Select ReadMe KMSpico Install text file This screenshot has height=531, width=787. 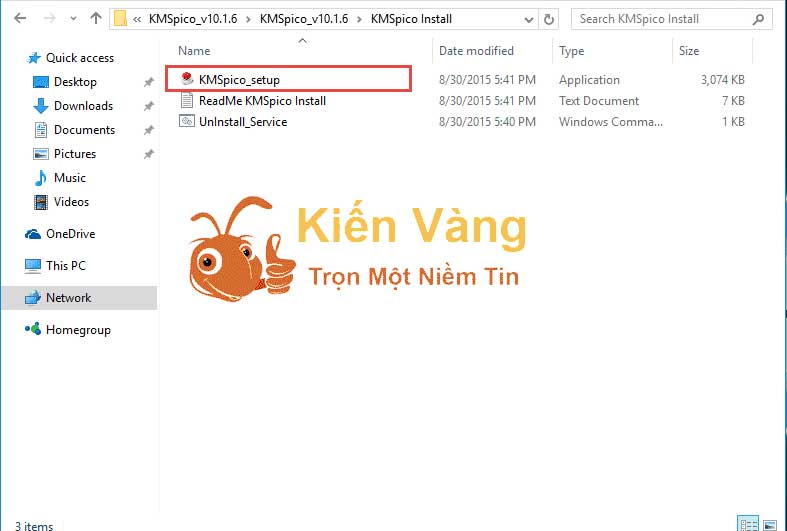tap(263, 100)
